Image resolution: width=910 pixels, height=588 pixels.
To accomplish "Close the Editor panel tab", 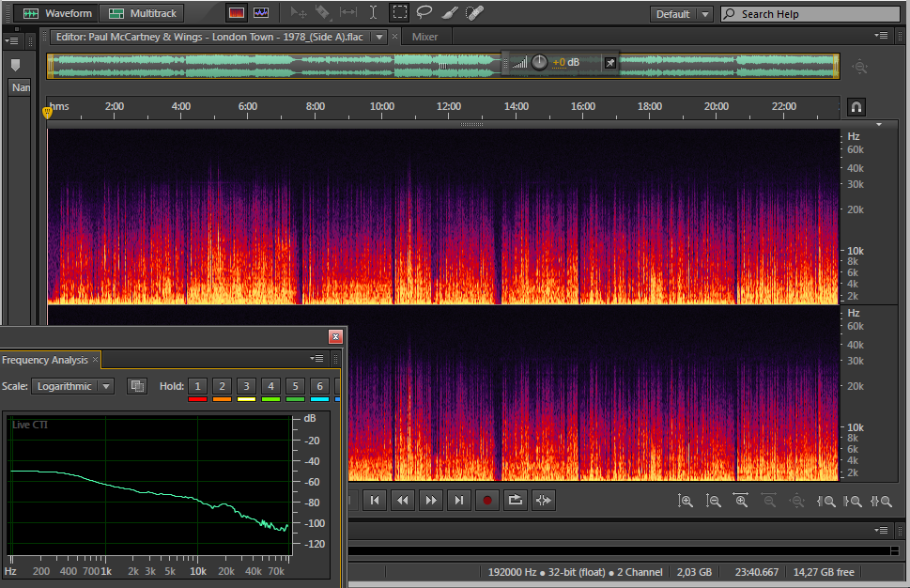I will (394, 37).
